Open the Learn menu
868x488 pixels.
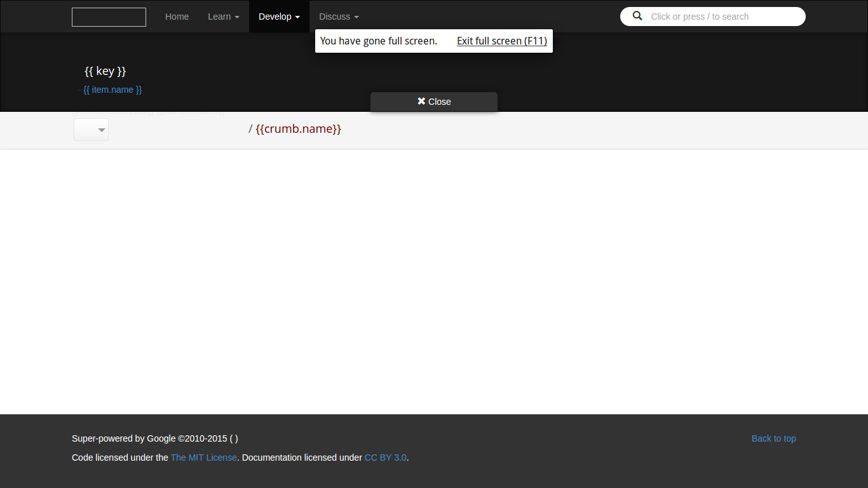tap(223, 17)
